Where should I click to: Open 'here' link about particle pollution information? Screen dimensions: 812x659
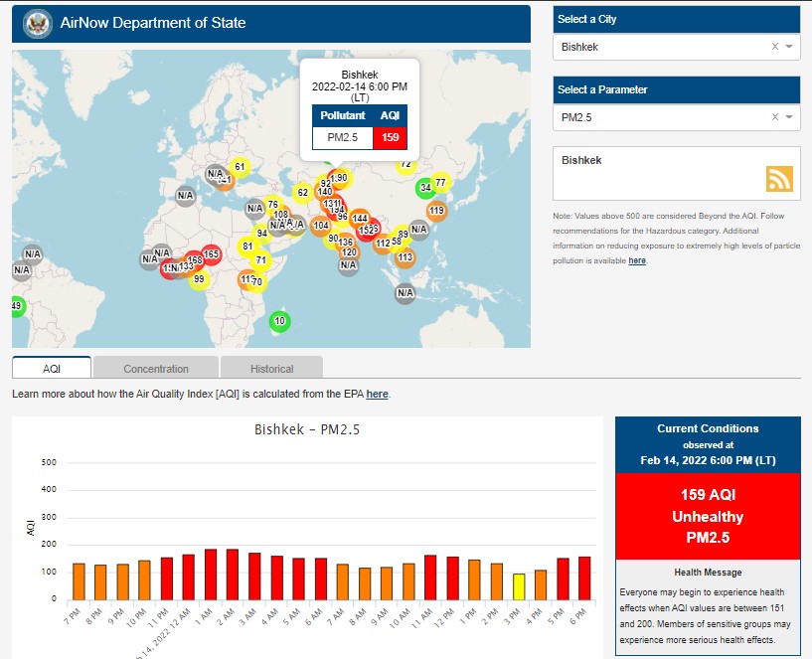click(636, 260)
